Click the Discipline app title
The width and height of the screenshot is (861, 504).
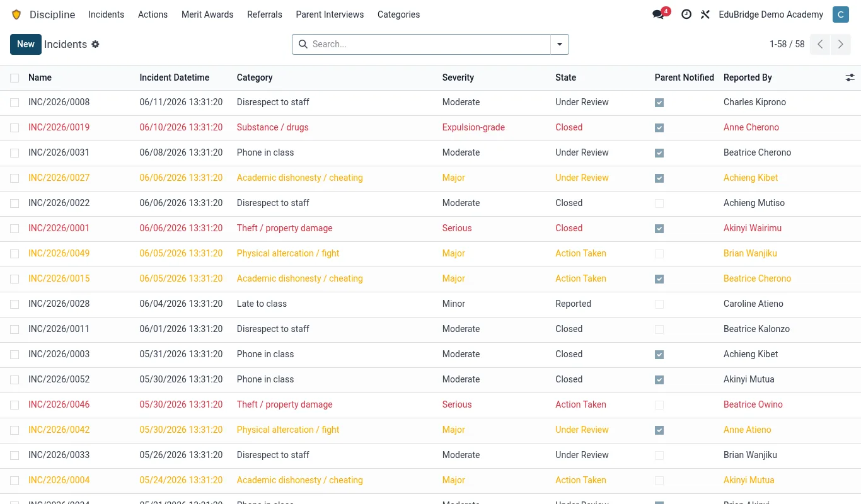tap(52, 14)
